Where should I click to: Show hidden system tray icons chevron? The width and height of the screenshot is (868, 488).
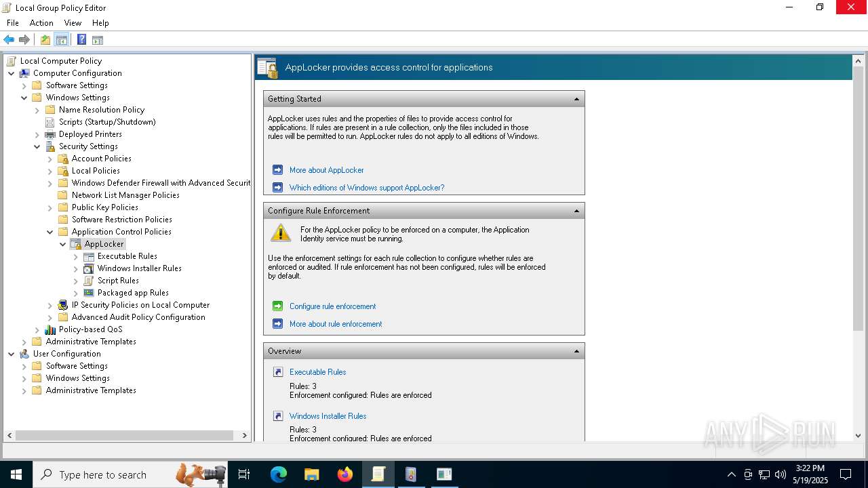731,474
